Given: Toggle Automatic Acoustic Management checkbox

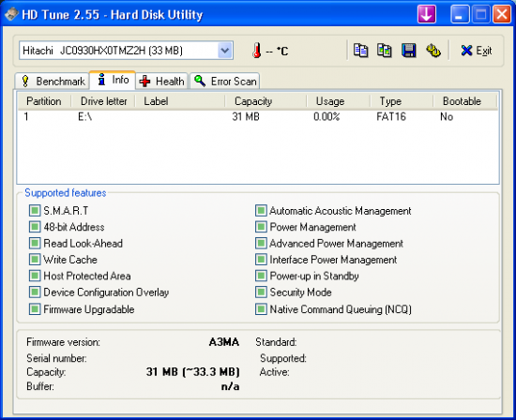Looking at the screenshot, I should point(261,211).
